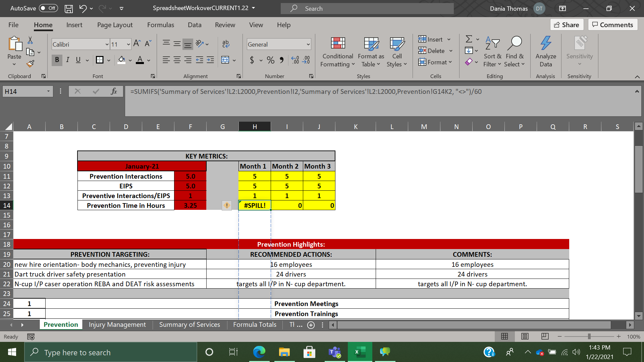Switch to the Injury Management sheet tab
Image resolution: width=644 pixels, height=362 pixels.
pyautogui.click(x=117, y=324)
